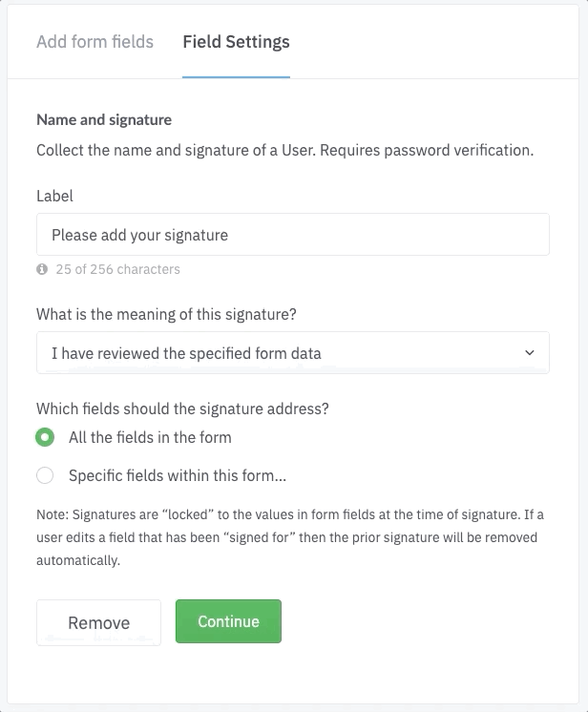Click the blue underline beneath Field Settings
Image resolution: width=588 pixels, height=712 pixels.
tap(236, 76)
